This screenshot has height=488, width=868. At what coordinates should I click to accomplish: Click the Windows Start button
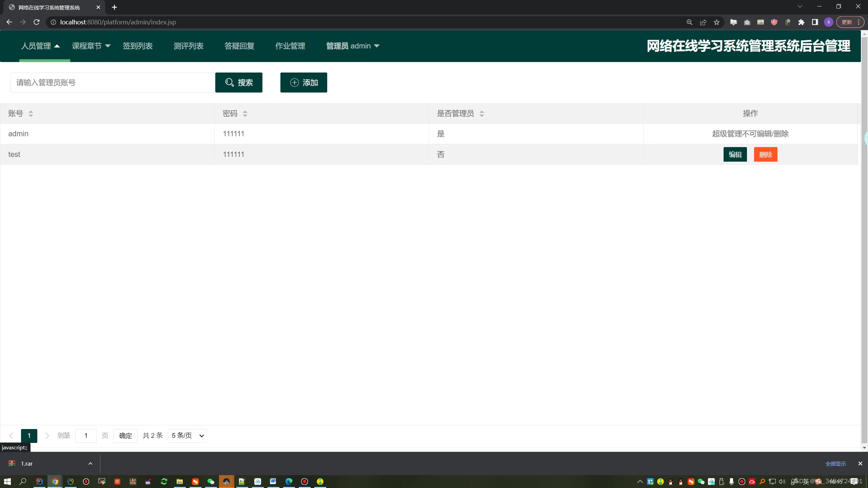(x=7, y=482)
